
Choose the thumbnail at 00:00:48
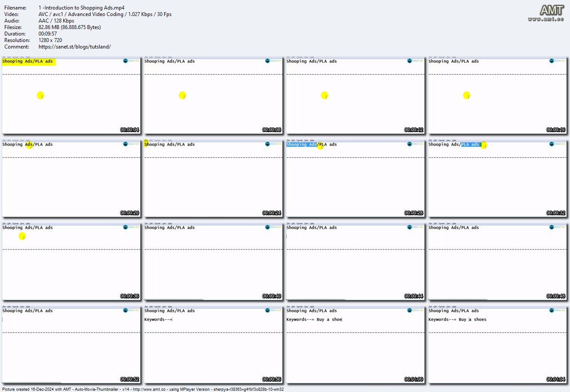pos(497,261)
